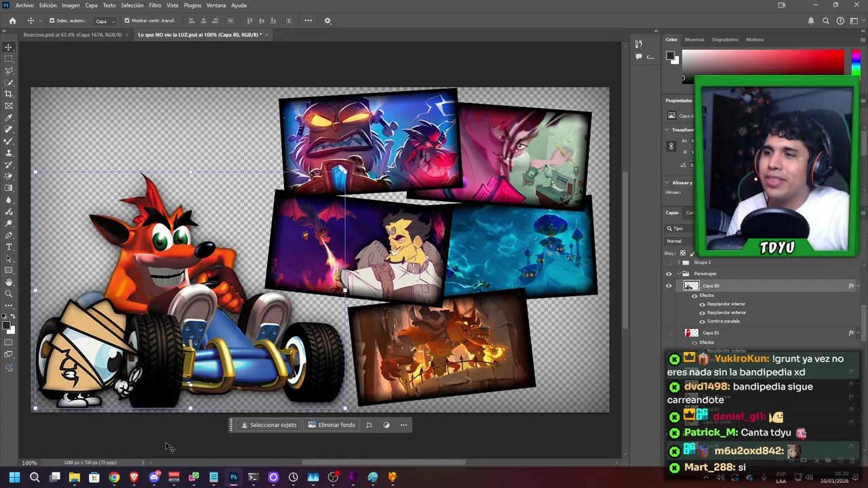Screen dimensions: 868x488
Task: Collapse the Personajes layer group
Action: (679, 274)
